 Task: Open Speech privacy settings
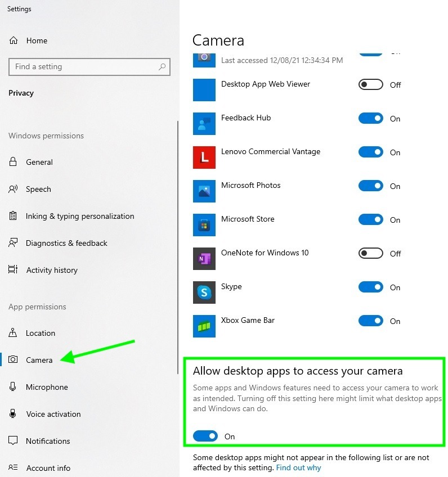click(38, 189)
